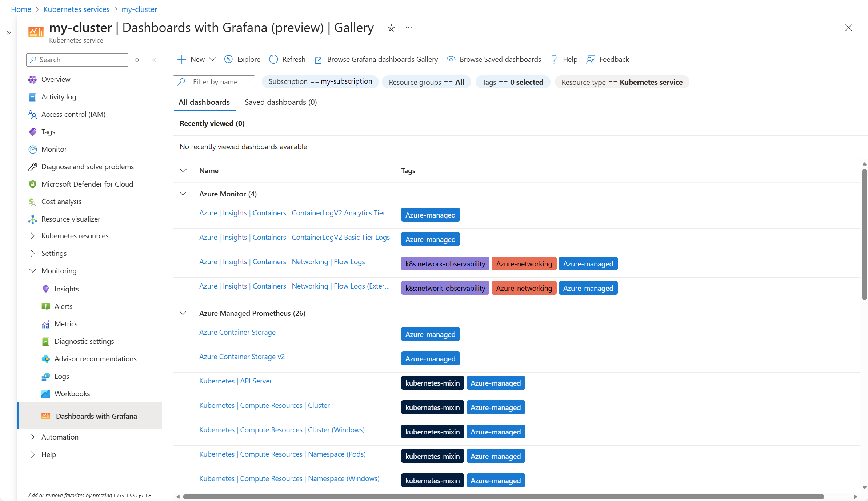Collapse the Monitoring sidebar section
868x501 pixels.
coord(33,271)
